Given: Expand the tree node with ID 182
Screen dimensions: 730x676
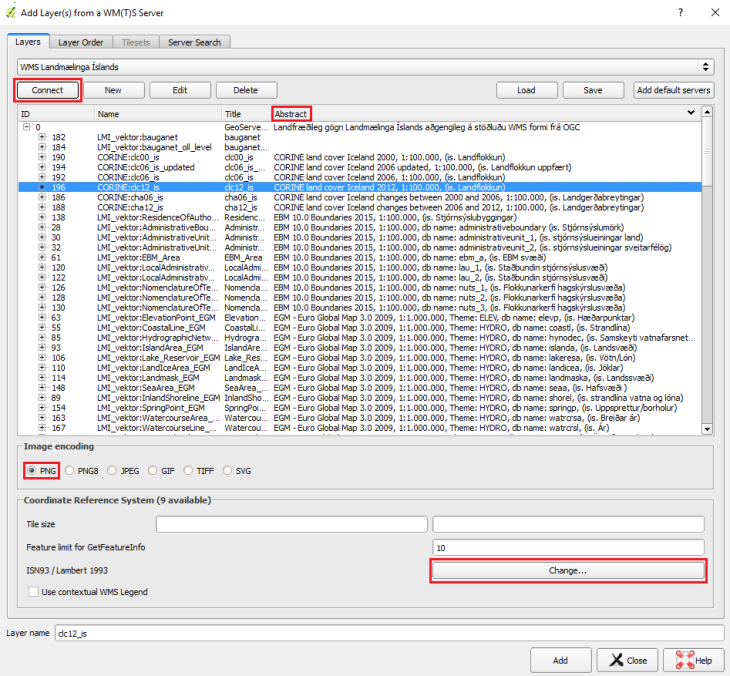Looking at the screenshot, I should (x=42, y=137).
